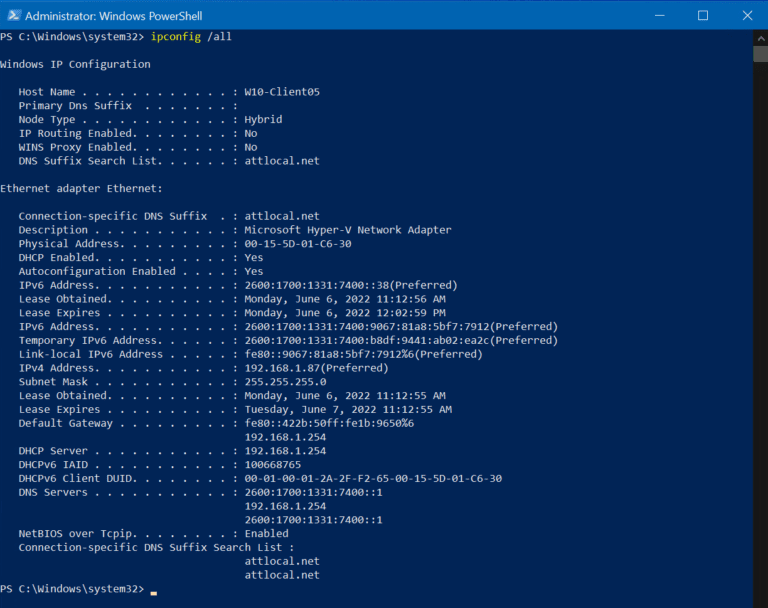This screenshot has height=608, width=768.
Task: Click the vertical scrollbar thumb
Action: pyautogui.click(x=760, y=54)
